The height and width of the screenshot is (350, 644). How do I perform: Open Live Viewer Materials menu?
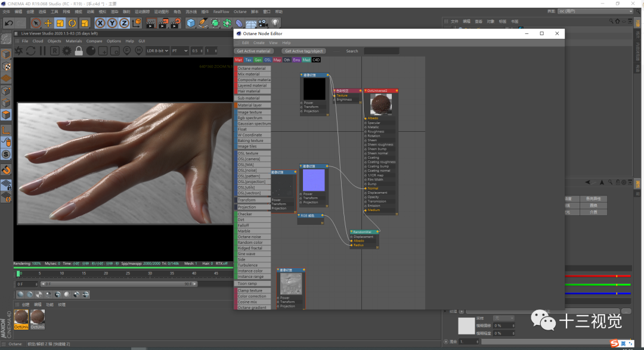coord(73,41)
